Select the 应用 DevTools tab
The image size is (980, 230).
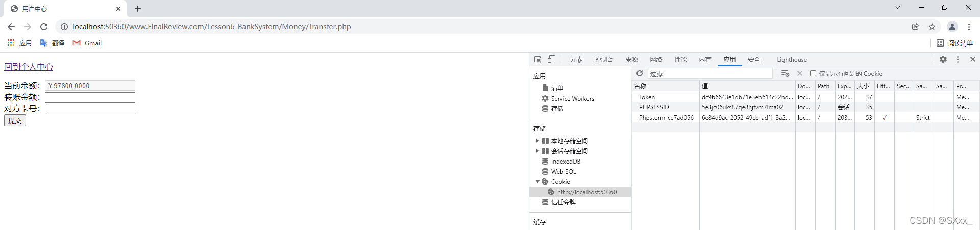[729, 60]
